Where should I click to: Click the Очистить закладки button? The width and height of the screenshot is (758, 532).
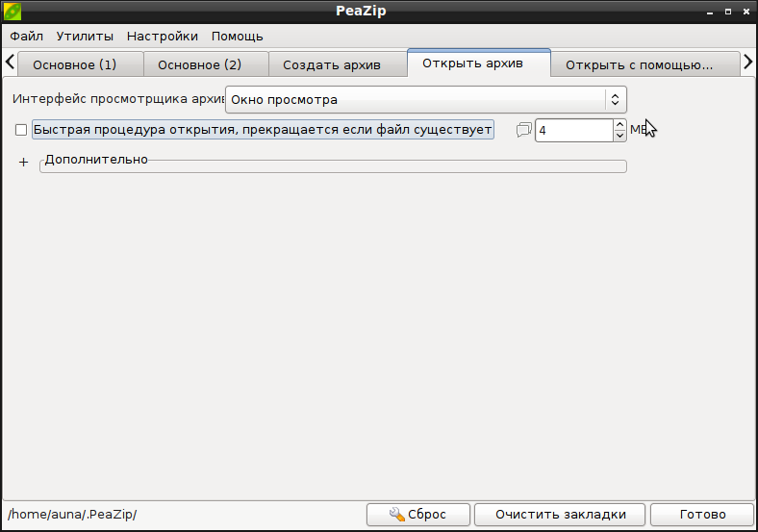560,514
